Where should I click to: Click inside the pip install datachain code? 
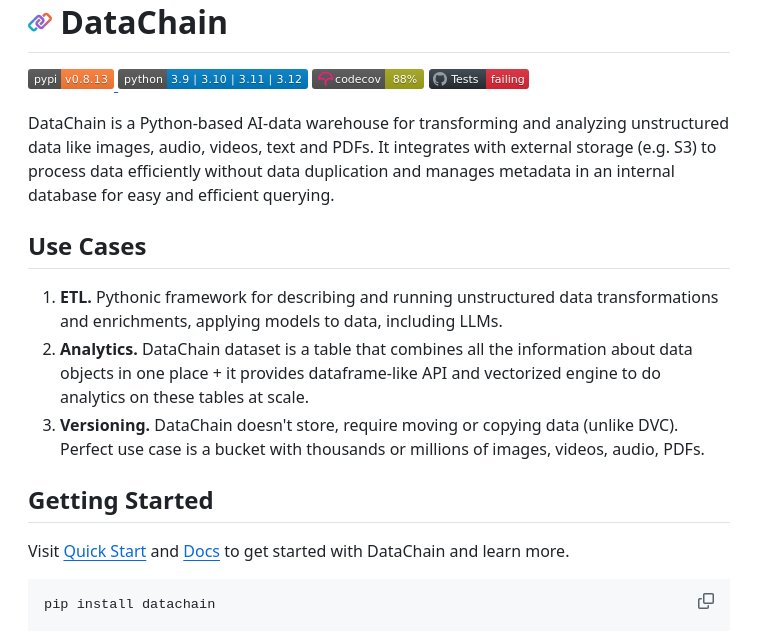tap(129, 604)
